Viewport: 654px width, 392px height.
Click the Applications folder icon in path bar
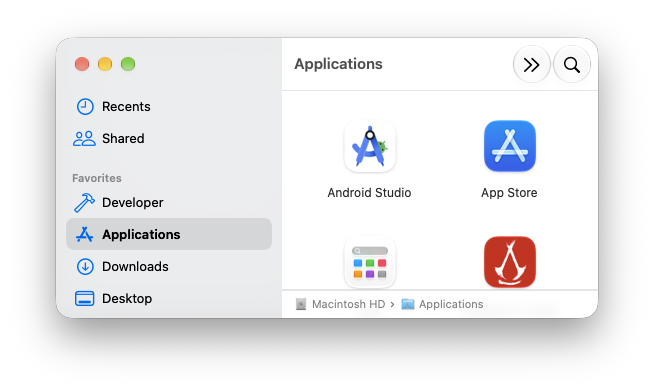[407, 304]
